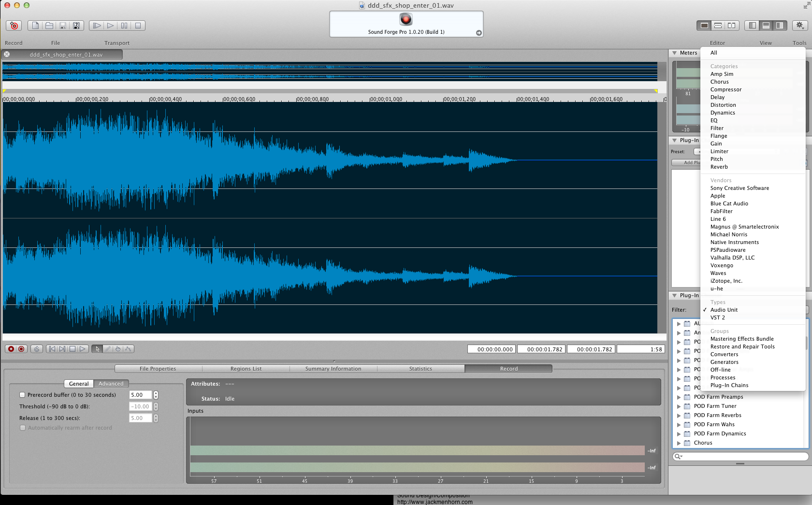Enable the Precord buffer checkbox
The height and width of the screenshot is (505, 812).
[22, 395]
